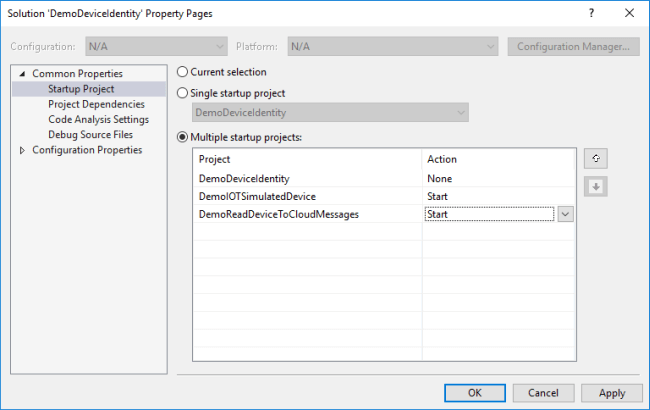
Task: Open Action dropdown for DemoReadDeviceToCloudMessages
Action: point(565,214)
